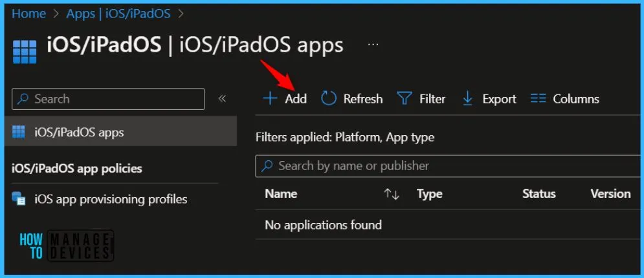Click the Status column header
Viewport: 644px width, 278px height.
coord(539,193)
